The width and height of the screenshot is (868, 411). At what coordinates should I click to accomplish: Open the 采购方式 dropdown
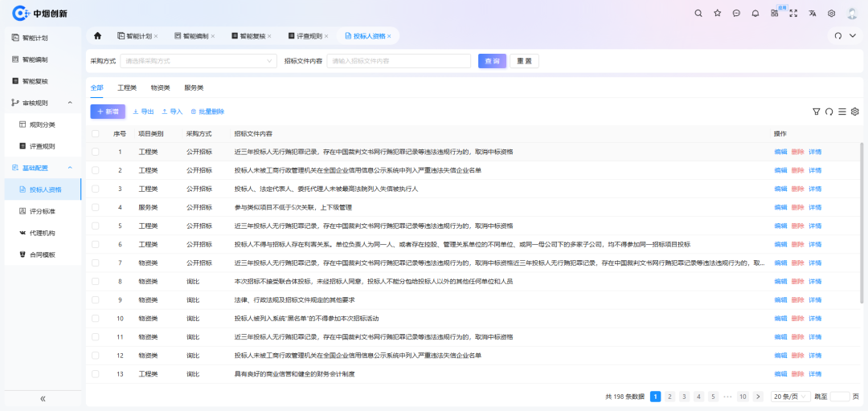(x=199, y=61)
